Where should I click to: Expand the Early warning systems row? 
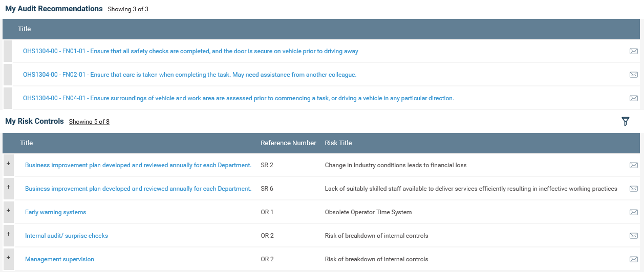(x=8, y=211)
